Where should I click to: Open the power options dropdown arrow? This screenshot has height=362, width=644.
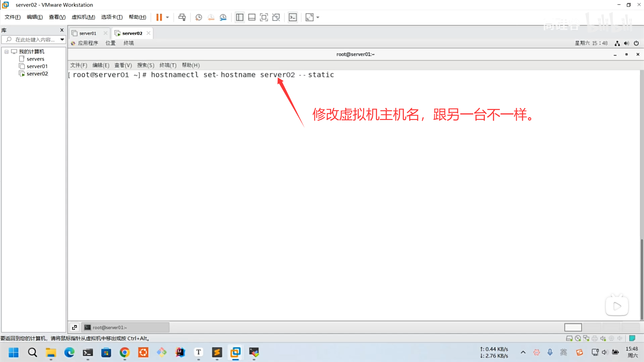[x=167, y=17]
